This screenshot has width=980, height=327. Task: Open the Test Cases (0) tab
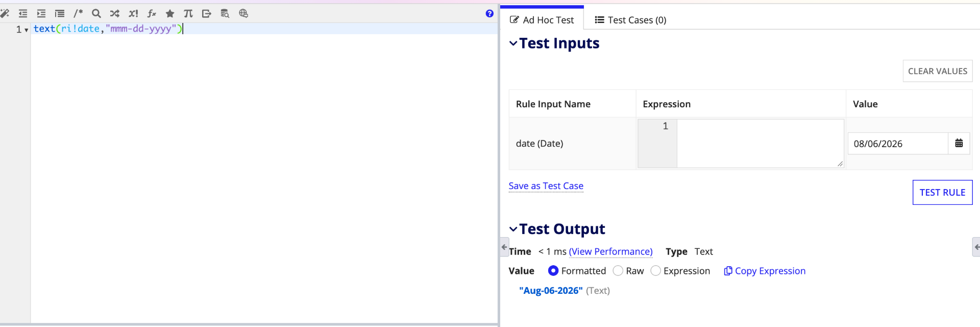click(x=631, y=20)
